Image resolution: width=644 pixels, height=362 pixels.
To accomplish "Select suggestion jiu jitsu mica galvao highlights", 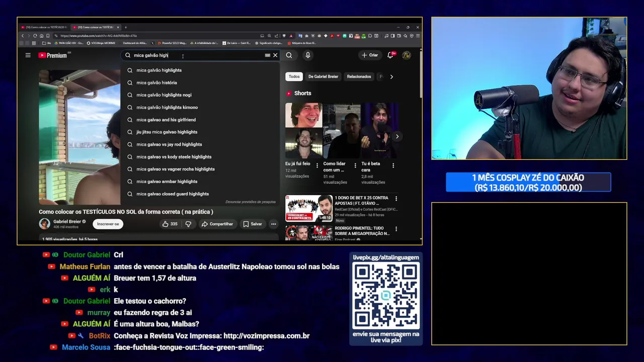I will [200, 132].
